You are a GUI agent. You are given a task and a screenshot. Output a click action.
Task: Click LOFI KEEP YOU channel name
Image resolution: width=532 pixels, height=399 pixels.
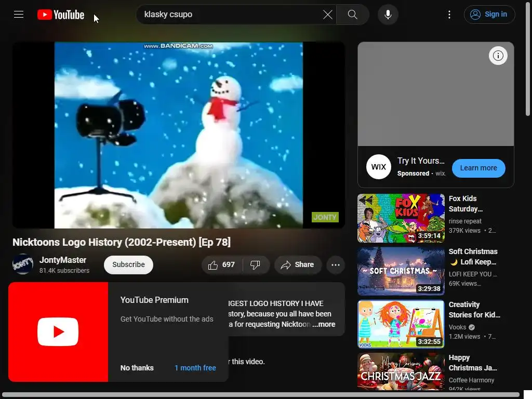coord(473,274)
